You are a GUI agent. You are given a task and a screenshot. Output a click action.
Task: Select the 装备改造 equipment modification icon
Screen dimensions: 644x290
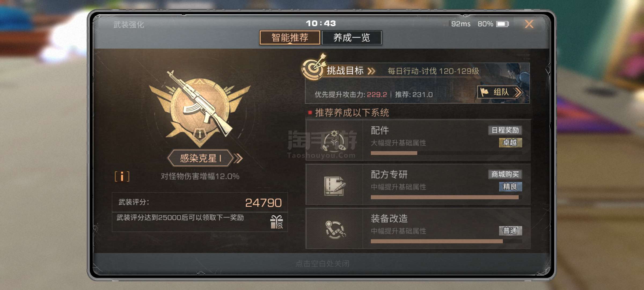point(335,229)
